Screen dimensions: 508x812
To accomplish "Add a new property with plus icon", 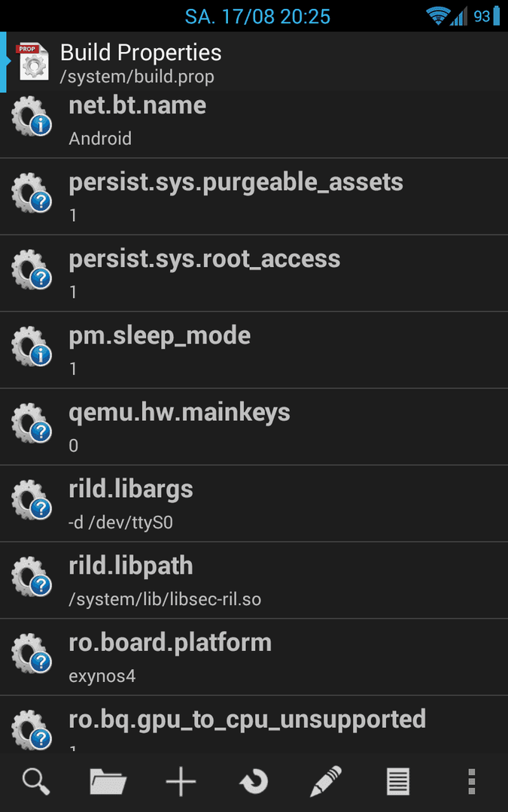I will (181, 781).
